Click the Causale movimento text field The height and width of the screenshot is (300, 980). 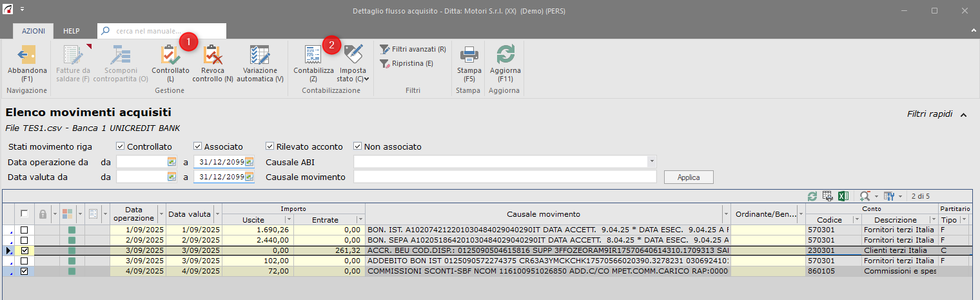505,177
